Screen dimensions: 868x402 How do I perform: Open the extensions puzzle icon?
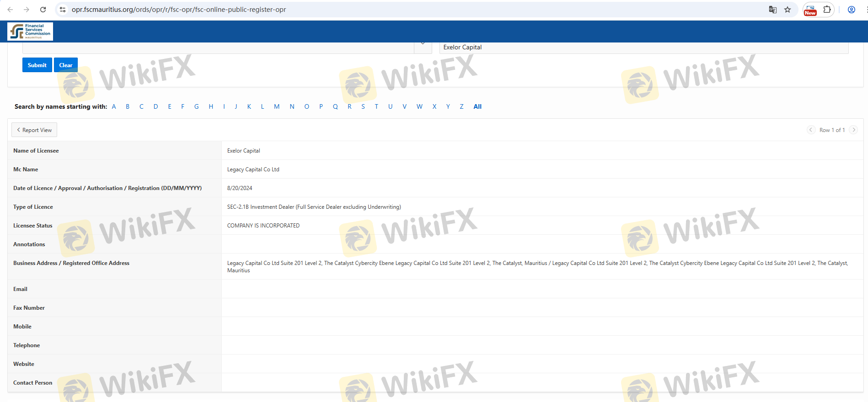pyautogui.click(x=827, y=10)
